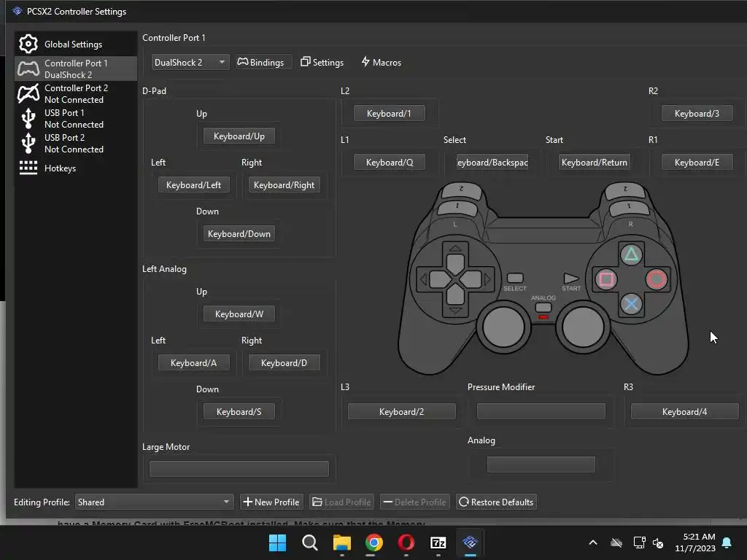Click empty Large Motor binding field

point(239,469)
